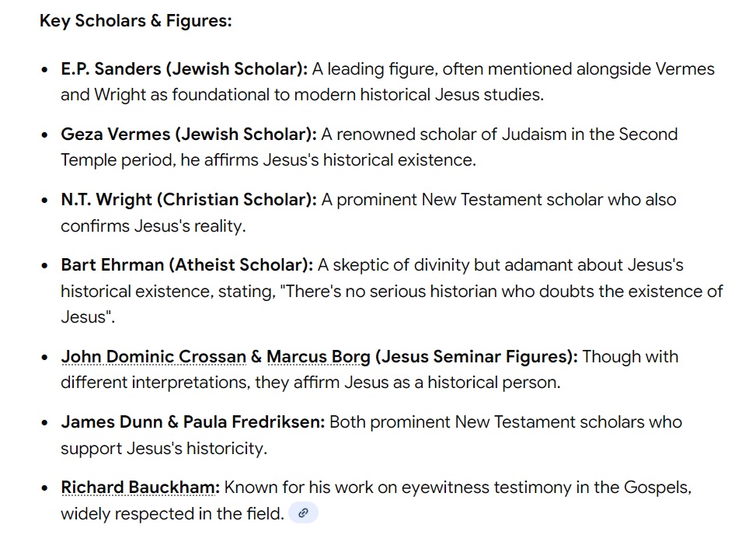Click the source link chip icon
The height and width of the screenshot is (542, 756).
click(x=303, y=513)
